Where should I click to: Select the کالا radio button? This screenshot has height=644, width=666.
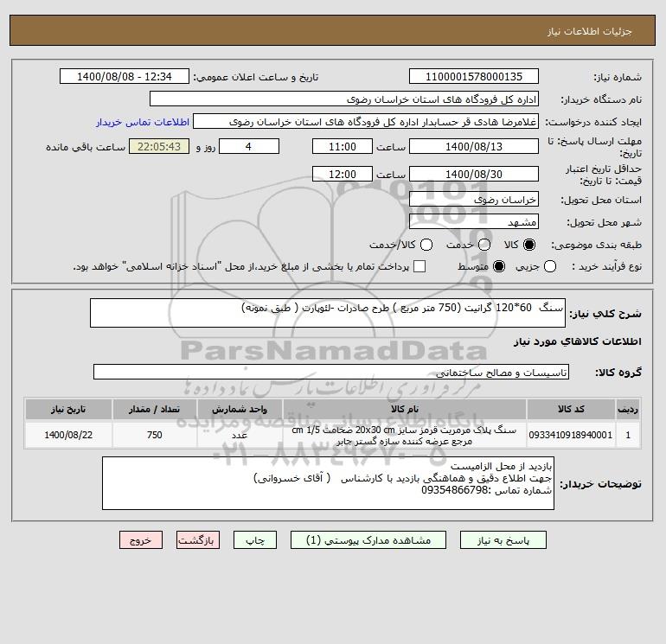pyautogui.click(x=529, y=245)
